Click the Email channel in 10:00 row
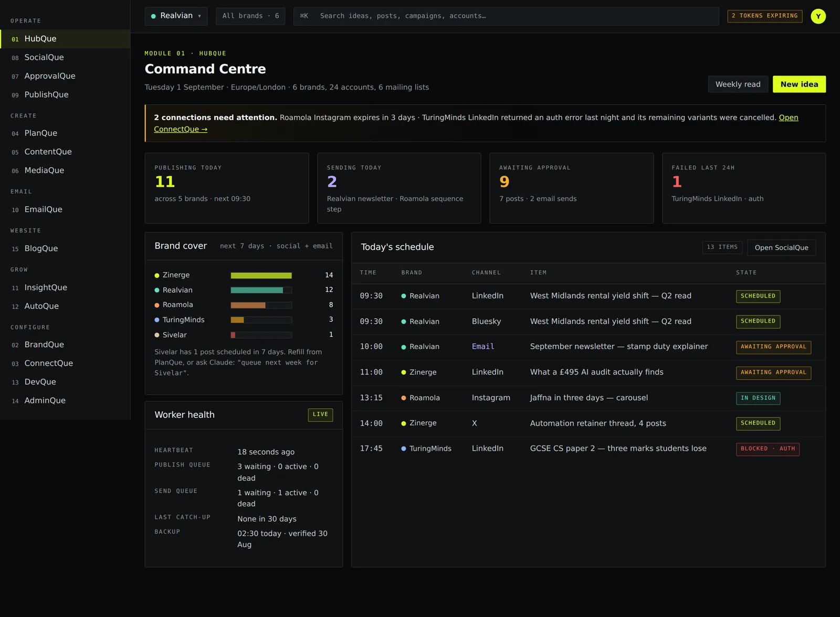The image size is (840, 617). (x=483, y=347)
